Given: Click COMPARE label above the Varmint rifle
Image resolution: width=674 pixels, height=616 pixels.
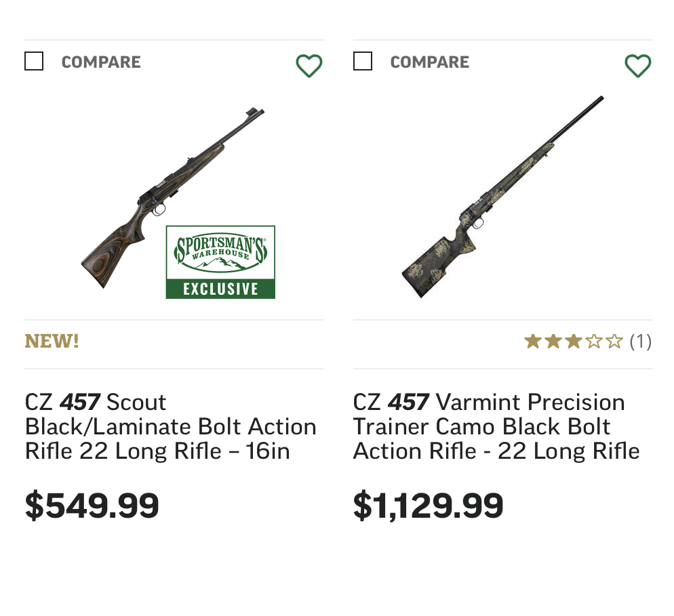Looking at the screenshot, I should 429,62.
